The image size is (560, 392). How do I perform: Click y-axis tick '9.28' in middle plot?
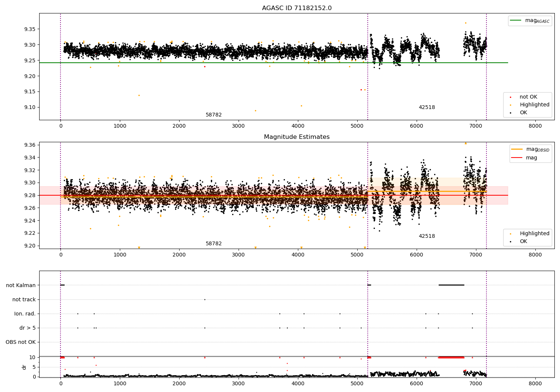pos(29,195)
